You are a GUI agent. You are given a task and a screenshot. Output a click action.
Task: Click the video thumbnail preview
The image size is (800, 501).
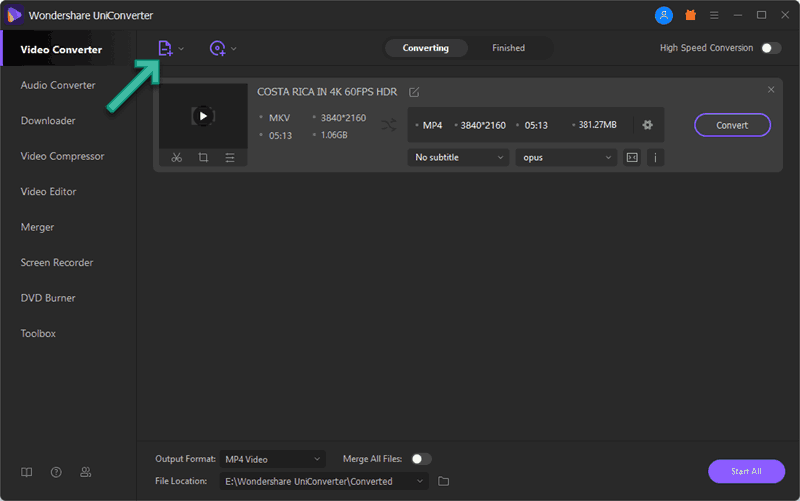[x=203, y=116]
